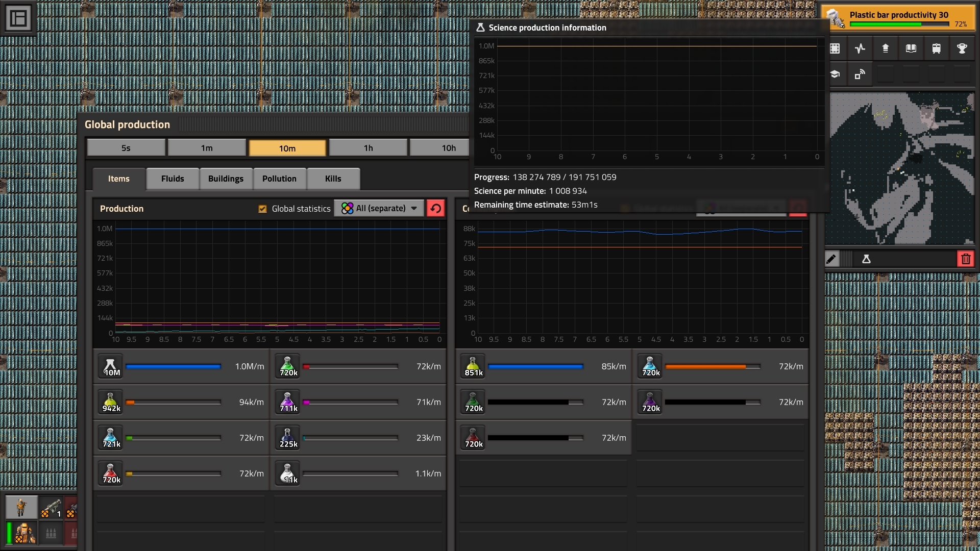Open the All (separate) dropdown

pyautogui.click(x=379, y=208)
